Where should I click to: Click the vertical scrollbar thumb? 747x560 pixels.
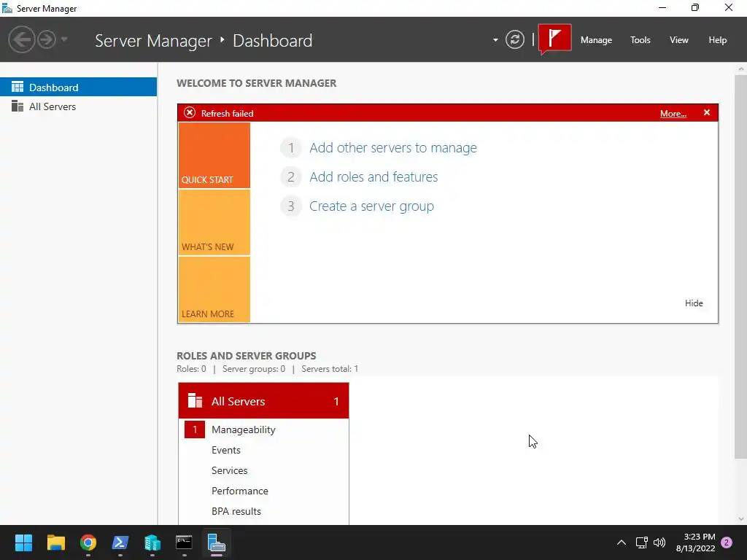740,267
